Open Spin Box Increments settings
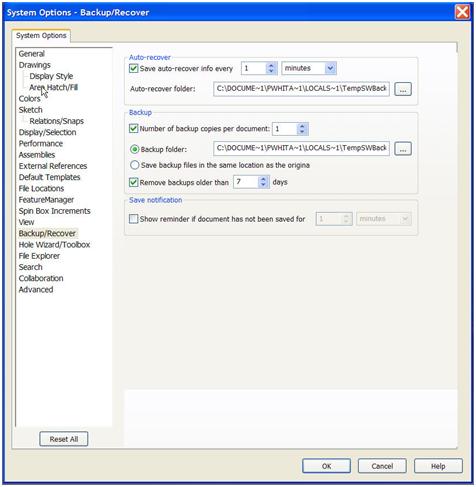 [54, 211]
